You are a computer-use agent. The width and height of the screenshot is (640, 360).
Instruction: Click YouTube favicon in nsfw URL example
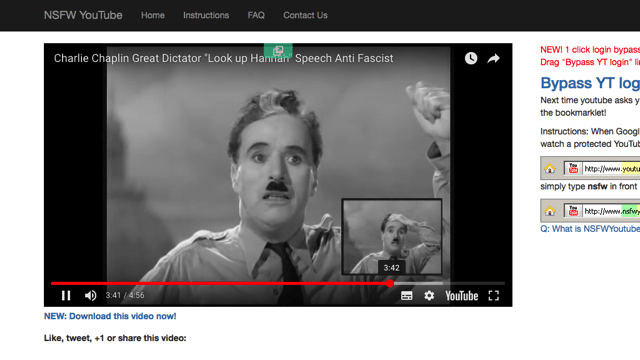coord(573,211)
